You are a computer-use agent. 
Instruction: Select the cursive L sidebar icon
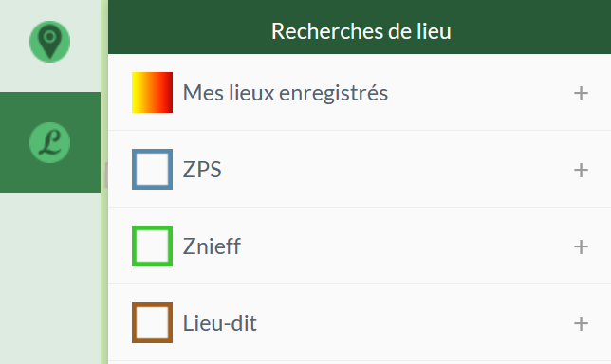pyautogui.click(x=50, y=142)
